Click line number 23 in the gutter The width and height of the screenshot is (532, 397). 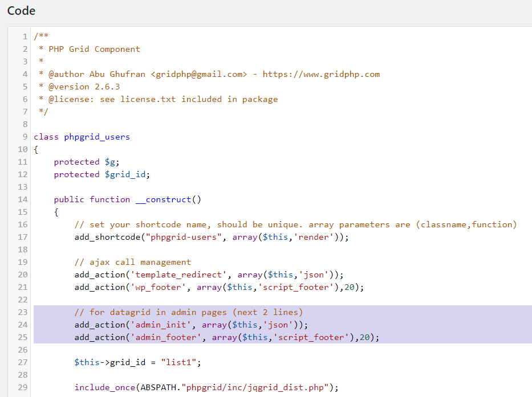coord(23,312)
